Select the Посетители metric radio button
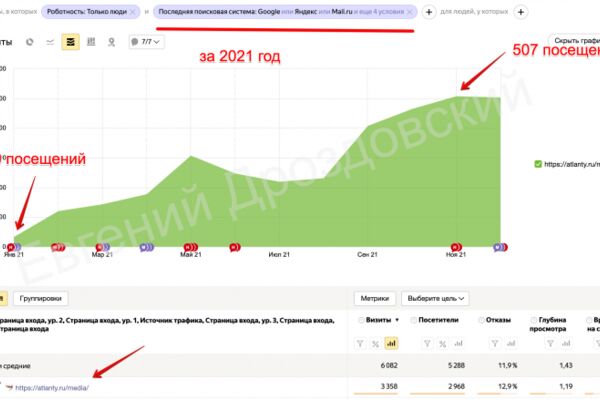 [414, 320]
